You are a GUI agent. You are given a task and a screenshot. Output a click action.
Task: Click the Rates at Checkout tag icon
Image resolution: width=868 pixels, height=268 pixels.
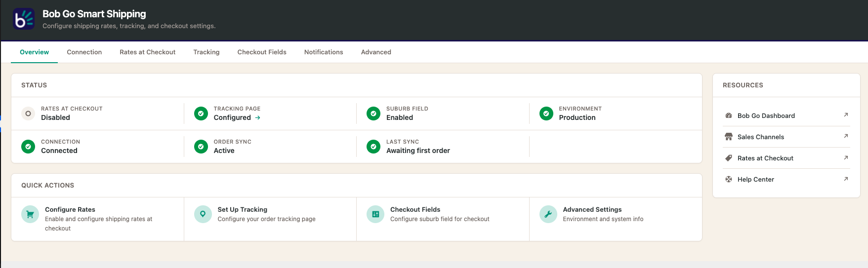pyautogui.click(x=729, y=158)
